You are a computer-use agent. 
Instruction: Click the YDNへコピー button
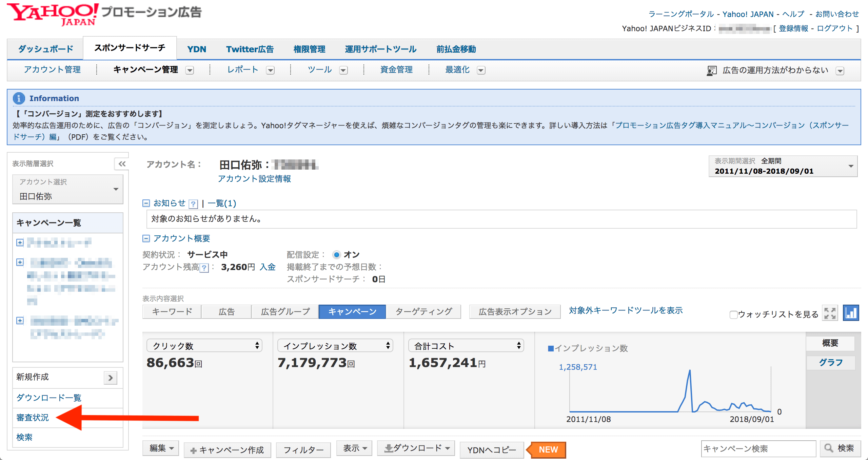pyautogui.click(x=492, y=451)
